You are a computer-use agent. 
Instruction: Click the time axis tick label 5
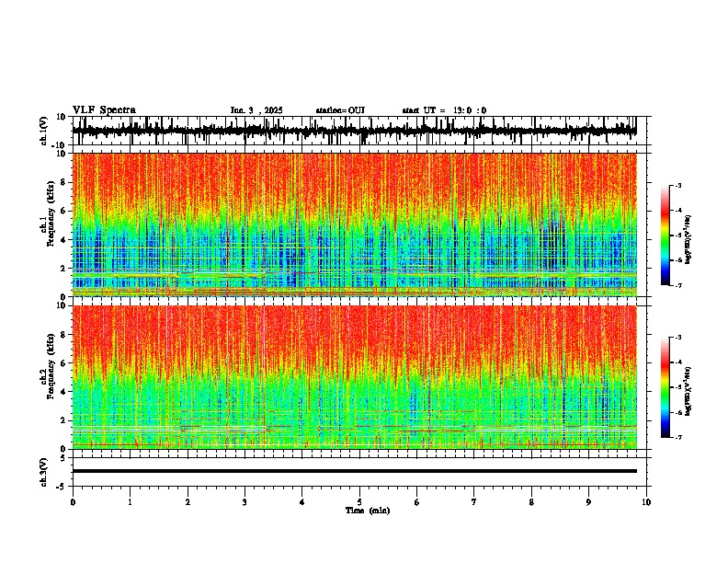[359, 502]
